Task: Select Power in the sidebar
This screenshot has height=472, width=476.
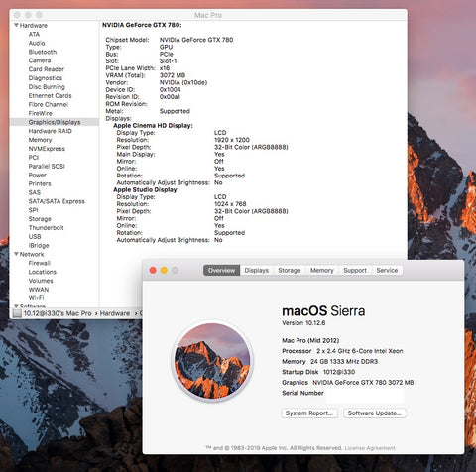Action: point(38,175)
